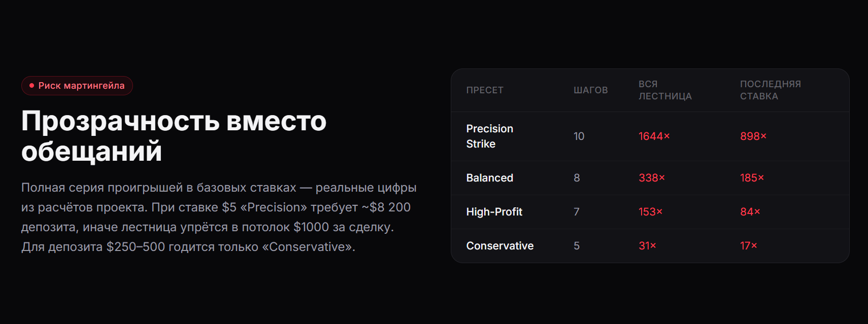The height and width of the screenshot is (324, 868).
Task: Click the 898× last bet value
Action: coord(753,136)
